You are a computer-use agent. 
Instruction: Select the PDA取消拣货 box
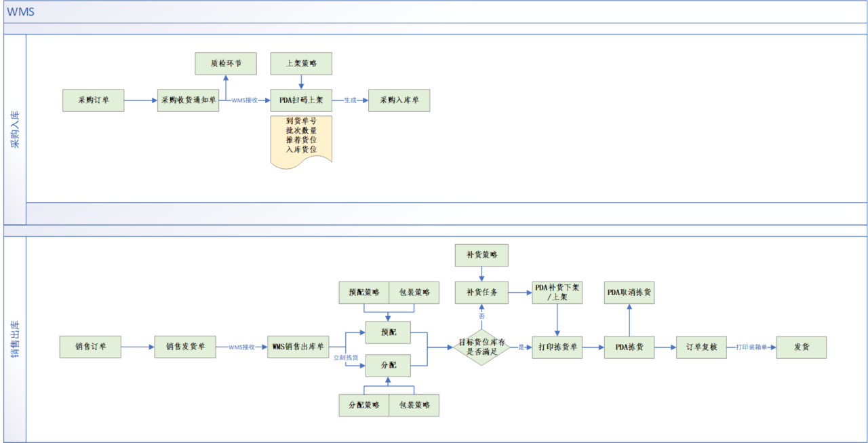[629, 293]
